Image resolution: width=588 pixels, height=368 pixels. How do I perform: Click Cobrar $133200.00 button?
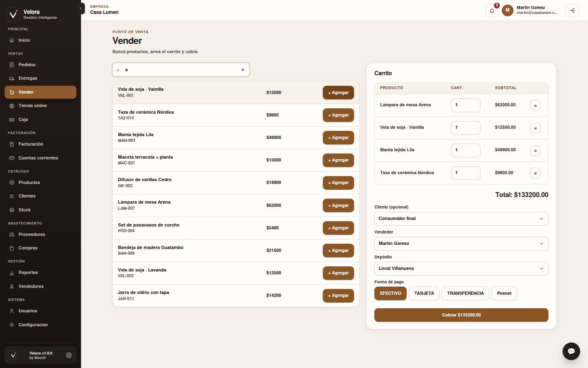coord(461,315)
